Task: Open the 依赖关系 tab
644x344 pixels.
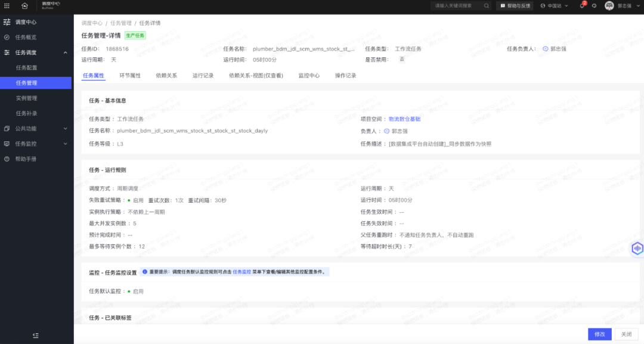Action: click(166, 76)
